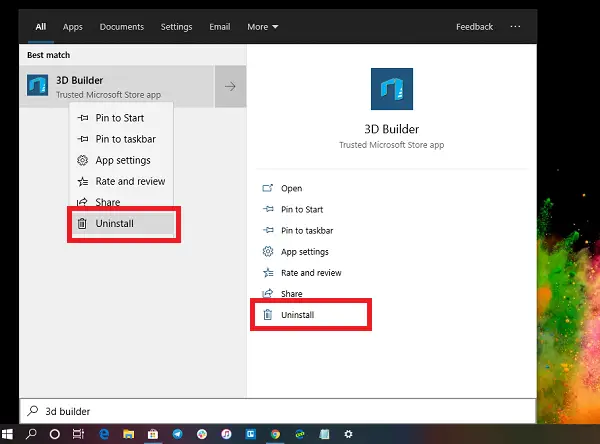The image size is (600, 444).
Task: Open the three-dot options menu
Action: coord(515,26)
